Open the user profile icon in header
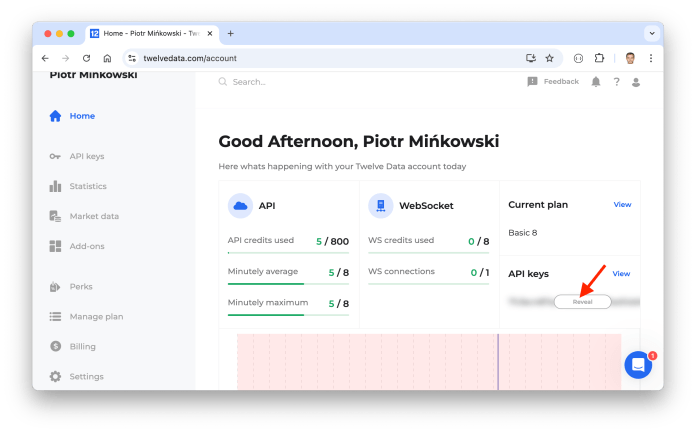 (636, 82)
